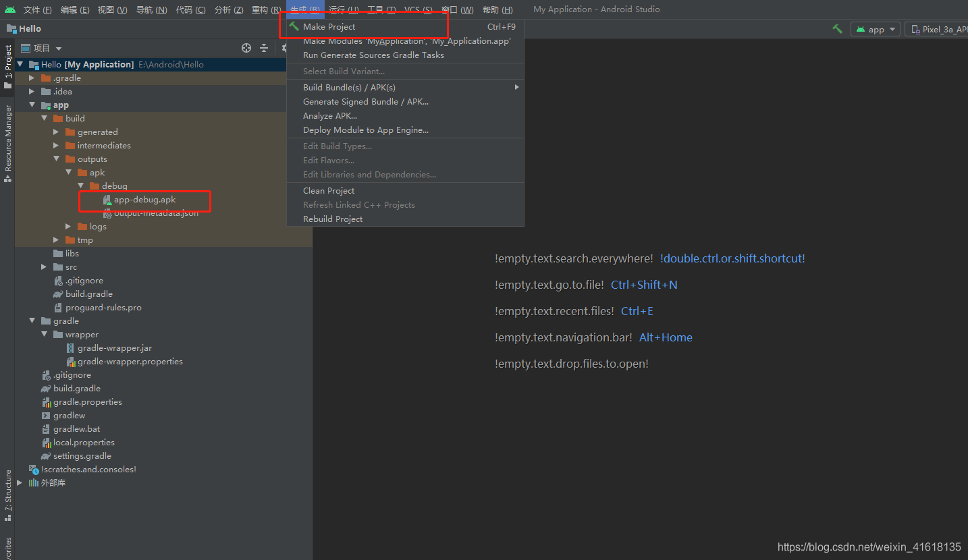Click the gradle.properties file icon
Screen dimensions: 968x560
pyautogui.click(x=47, y=402)
